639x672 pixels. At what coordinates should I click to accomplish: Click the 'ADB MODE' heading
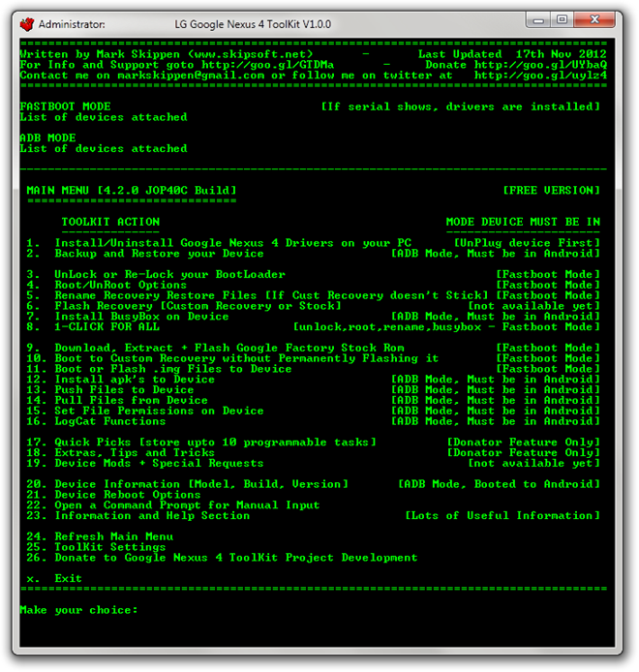click(48, 138)
